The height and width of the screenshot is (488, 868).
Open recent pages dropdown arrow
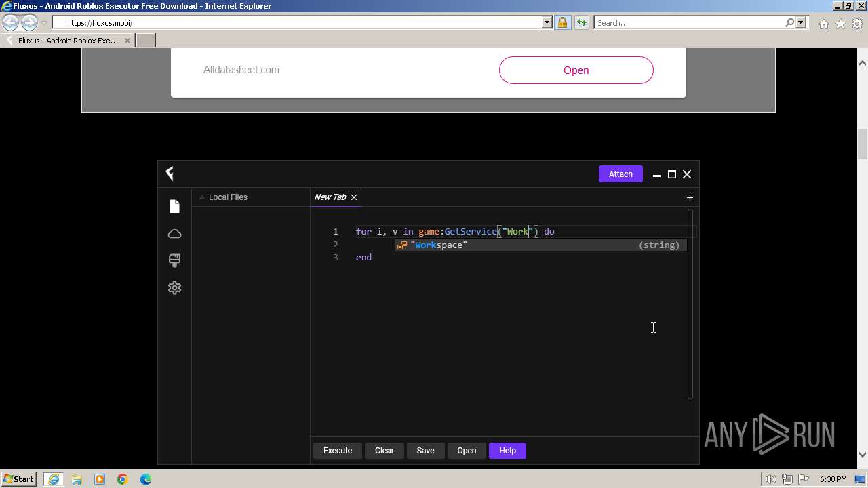(44, 23)
